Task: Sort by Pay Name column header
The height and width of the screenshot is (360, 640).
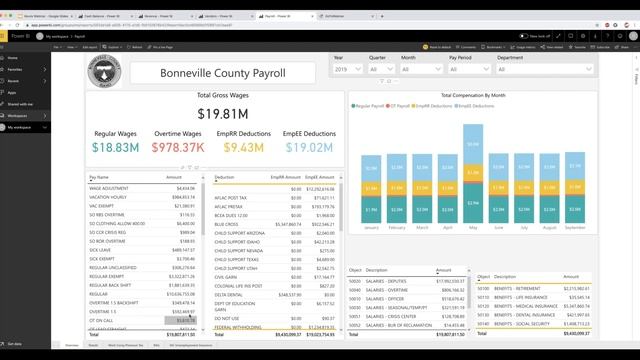Action: tap(99, 177)
